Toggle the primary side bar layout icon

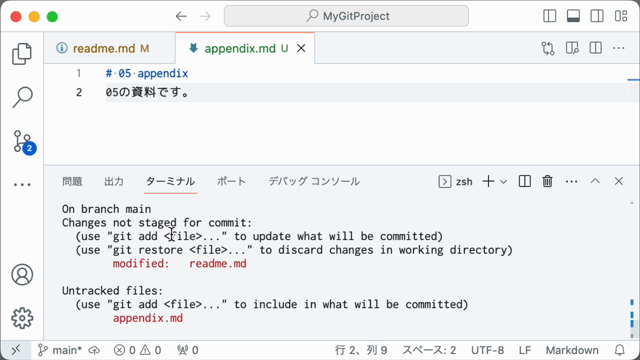(550, 16)
